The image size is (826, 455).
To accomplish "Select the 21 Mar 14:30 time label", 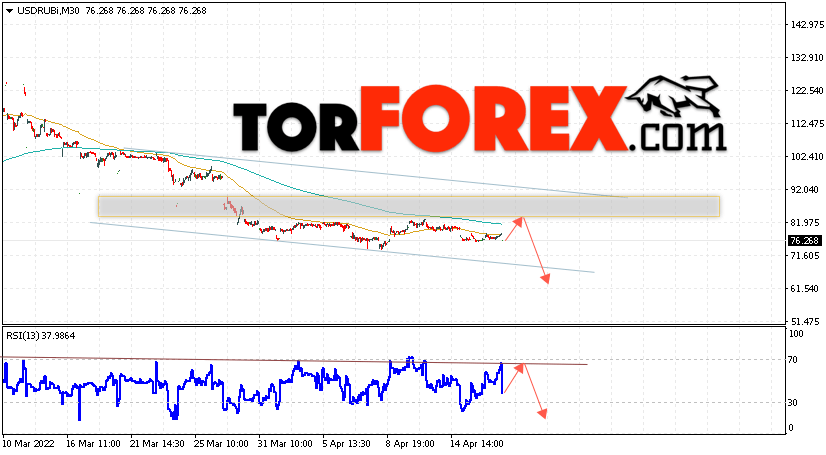I will coord(157,444).
